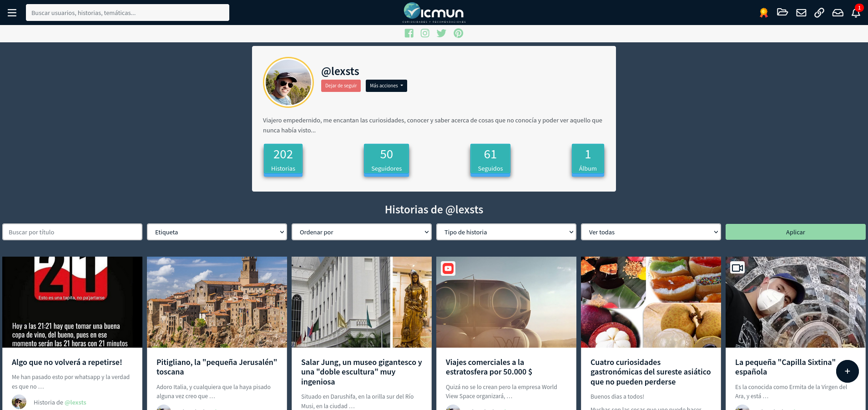
Task: Click the 'Es la conocida como Ermita' excerpt
Action: pyautogui.click(x=791, y=392)
